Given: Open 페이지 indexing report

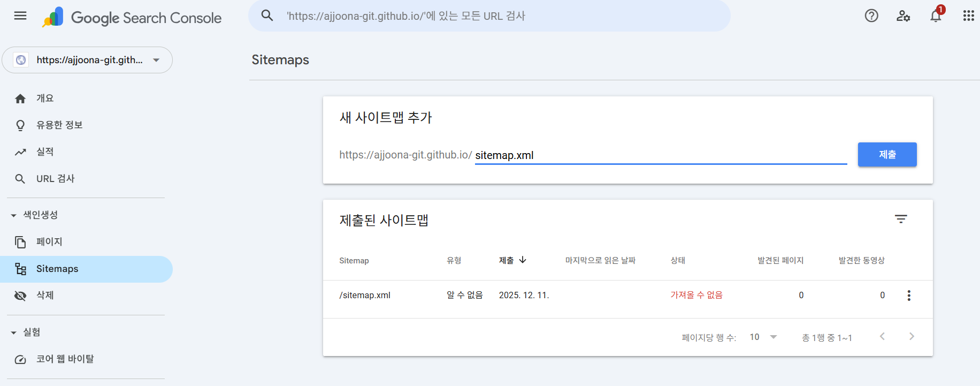Looking at the screenshot, I should point(49,242).
